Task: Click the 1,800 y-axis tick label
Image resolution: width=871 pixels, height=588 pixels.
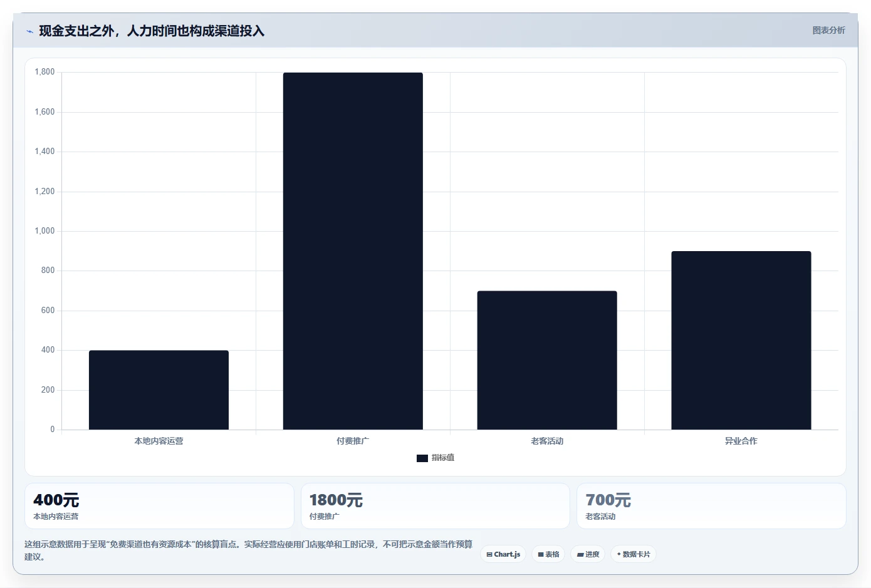Action: (44, 72)
